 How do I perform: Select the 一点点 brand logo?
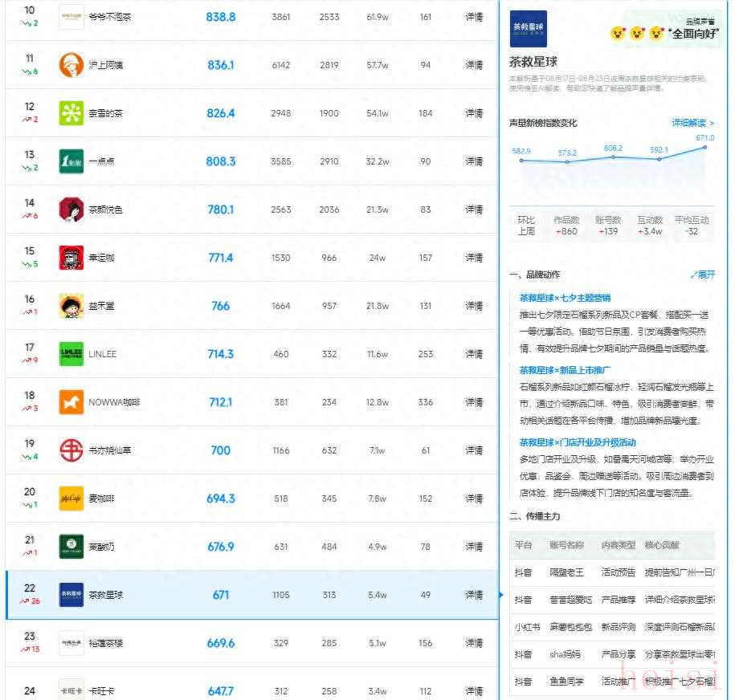point(71,161)
